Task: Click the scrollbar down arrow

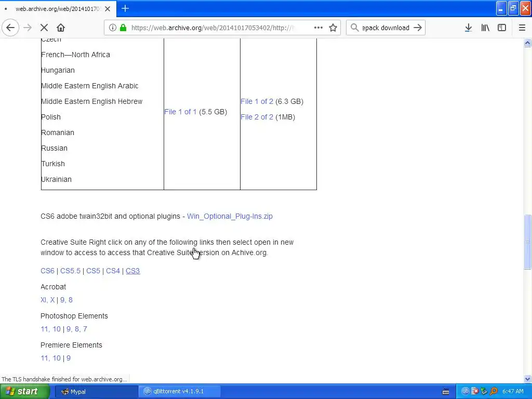Action: [527, 379]
